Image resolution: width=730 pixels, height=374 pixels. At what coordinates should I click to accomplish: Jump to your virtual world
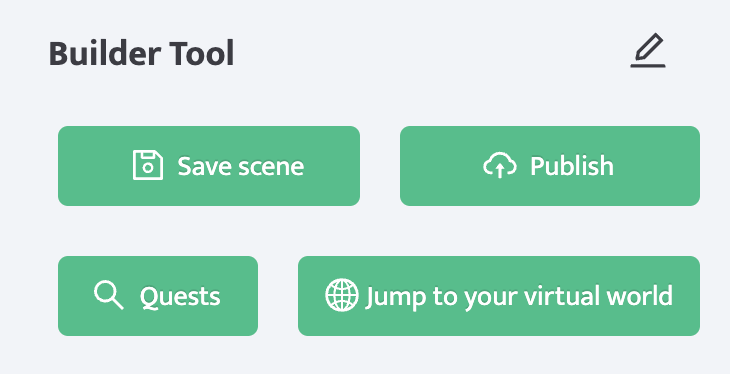tap(499, 296)
